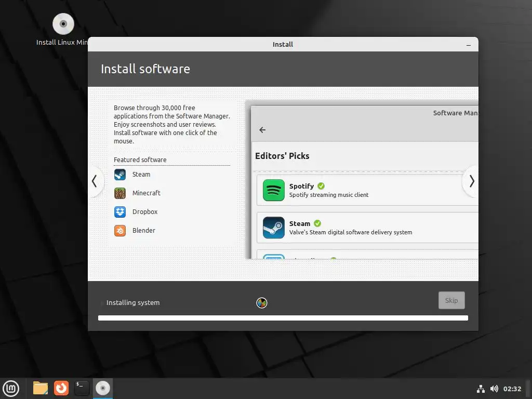Click the 'Blender' label
The height and width of the screenshot is (399, 532).
tap(143, 230)
